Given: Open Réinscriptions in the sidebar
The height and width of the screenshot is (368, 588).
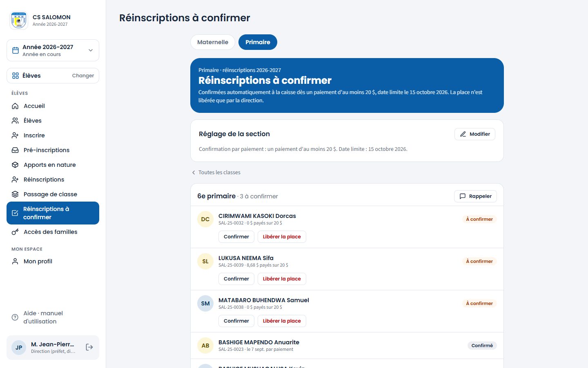Looking at the screenshot, I should pos(53,180).
